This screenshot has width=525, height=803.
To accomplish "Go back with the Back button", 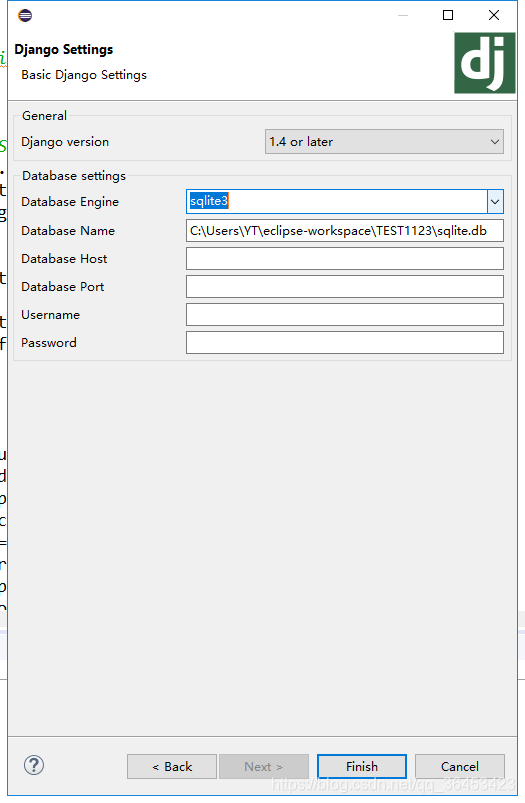I will click(172, 767).
